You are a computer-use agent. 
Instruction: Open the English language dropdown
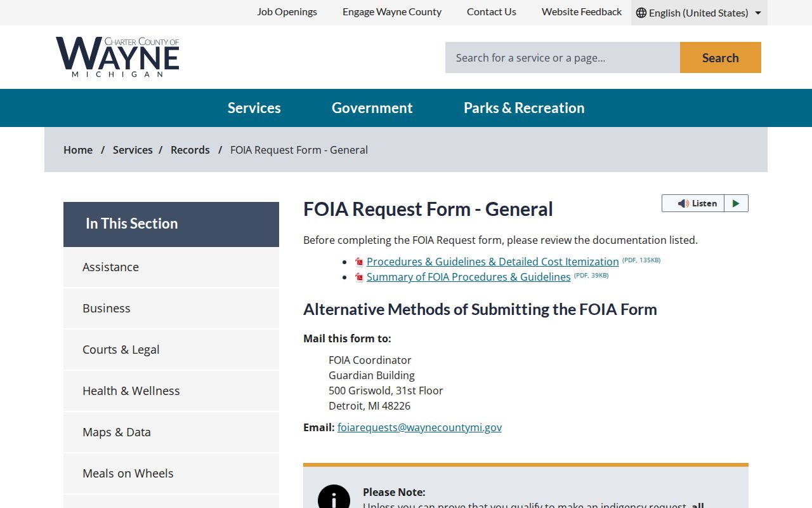[699, 13]
